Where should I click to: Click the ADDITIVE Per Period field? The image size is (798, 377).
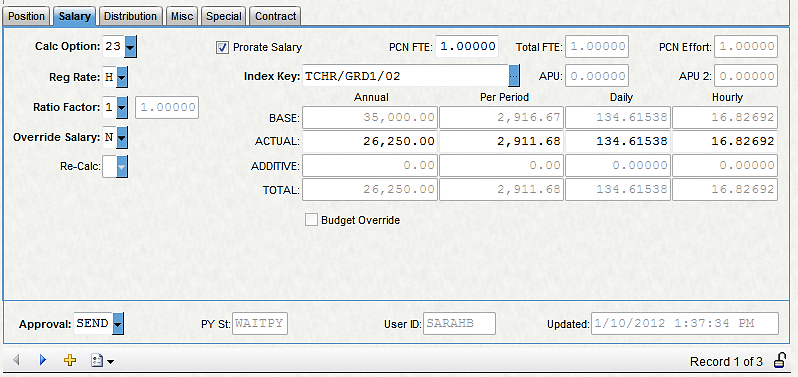[501, 165]
